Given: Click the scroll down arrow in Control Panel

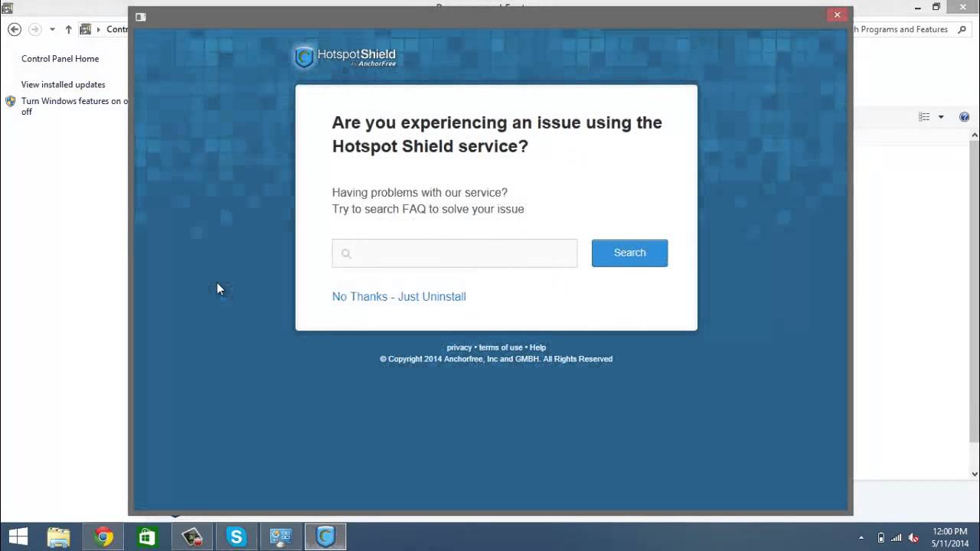Looking at the screenshot, I should coord(974,474).
